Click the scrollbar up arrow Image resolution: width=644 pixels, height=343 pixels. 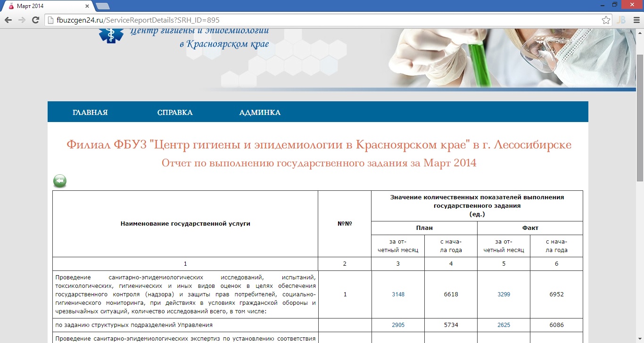tap(640, 33)
